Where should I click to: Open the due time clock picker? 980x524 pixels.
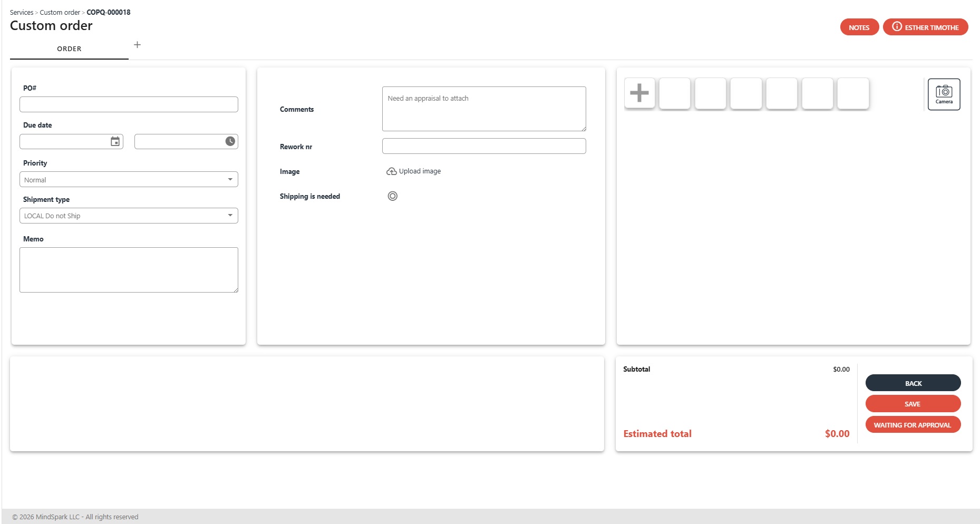pos(230,141)
